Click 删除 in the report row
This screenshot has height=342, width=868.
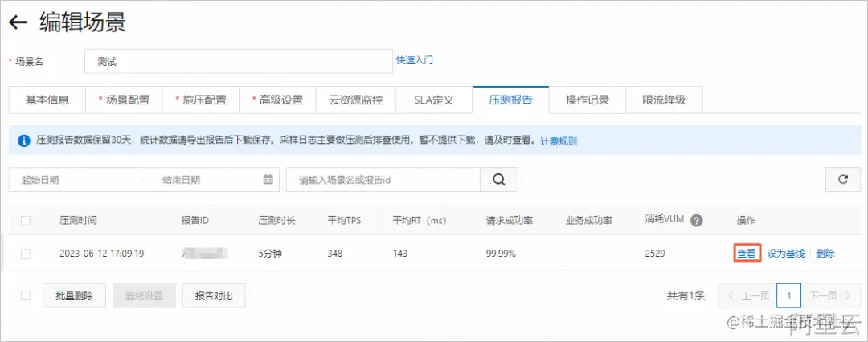click(825, 254)
